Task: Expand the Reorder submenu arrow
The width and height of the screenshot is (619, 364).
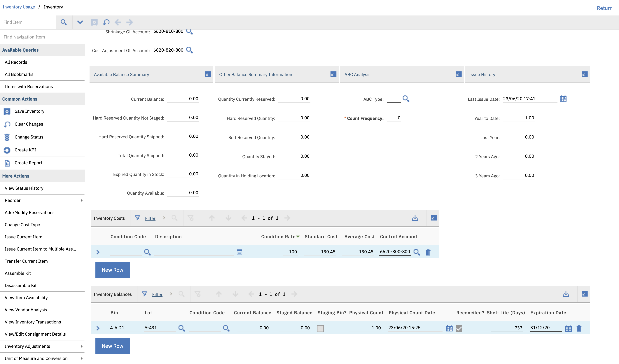Action: tap(82, 200)
